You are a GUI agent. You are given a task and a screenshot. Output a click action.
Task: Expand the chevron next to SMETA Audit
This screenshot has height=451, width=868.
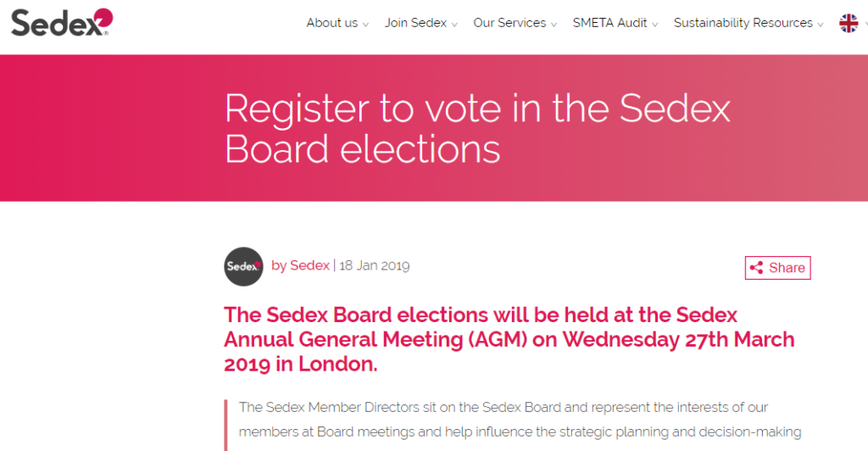coord(655,25)
